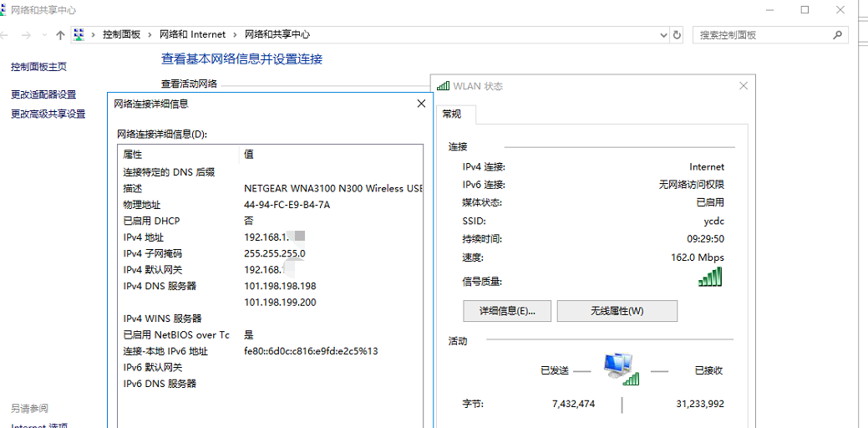Expand chevron after 网络和 Internet breadcrumb
This screenshot has width=868, height=428.
coord(235,34)
